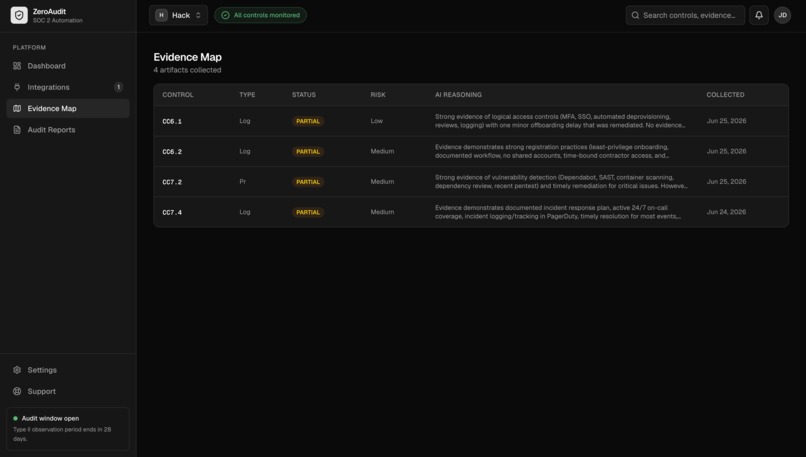Open Settings

pos(68,370)
